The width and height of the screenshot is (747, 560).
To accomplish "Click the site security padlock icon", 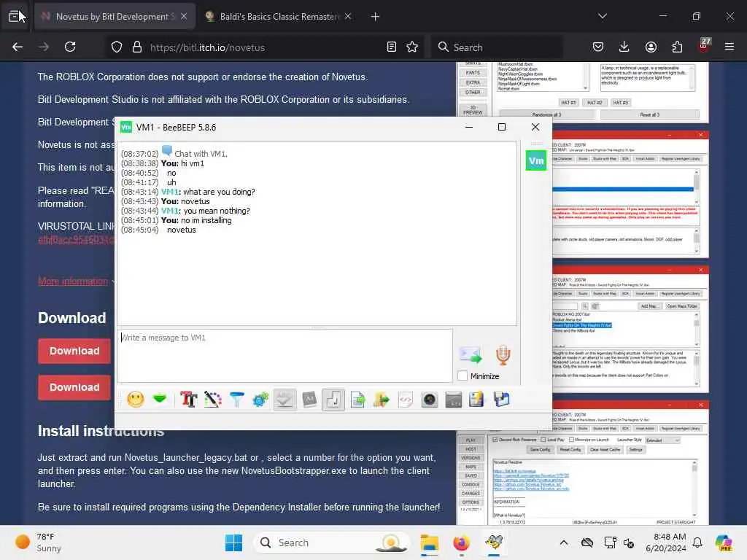I will 137,47.
